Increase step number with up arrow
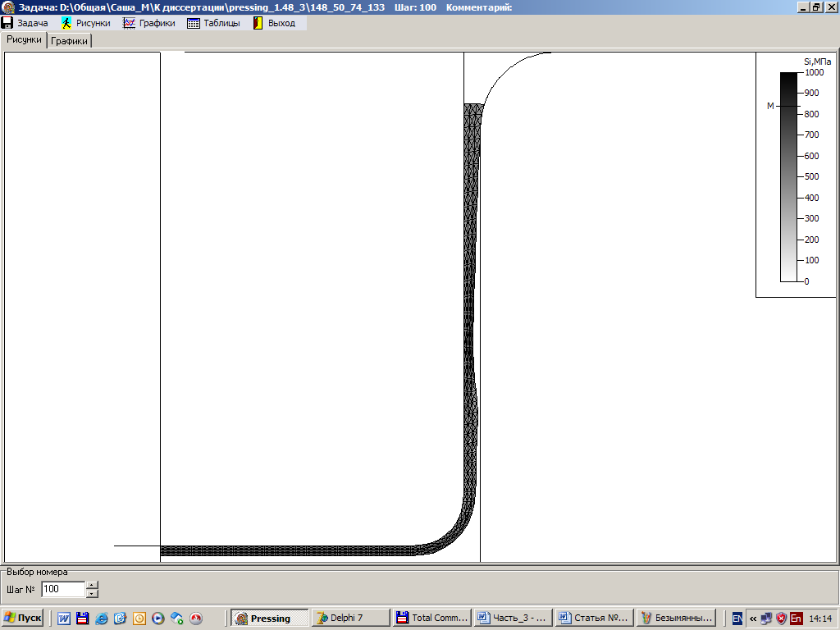The height and width of the screenshot is (630, 840). point(92,585)
